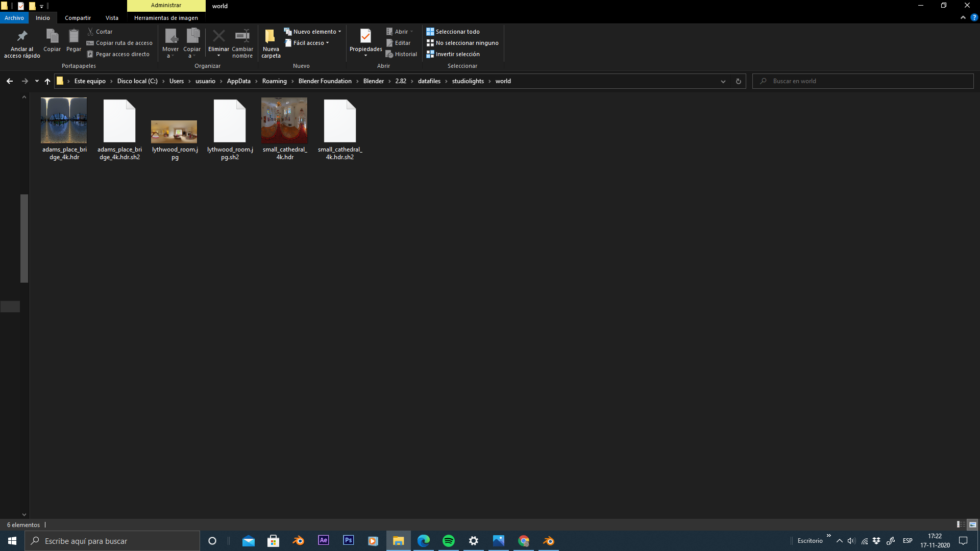980x551 pixels.
Task: Create a new folder with Nueva carpeta
Action: [271, 37]
